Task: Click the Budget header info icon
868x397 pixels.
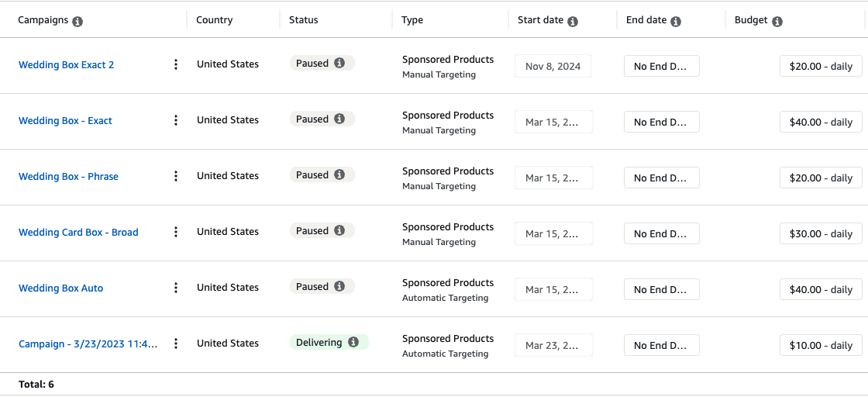Action: point(777,22)
